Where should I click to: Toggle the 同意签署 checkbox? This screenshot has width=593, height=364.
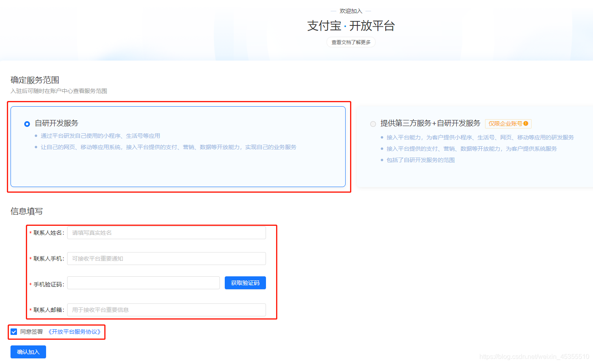coord(14,332)
